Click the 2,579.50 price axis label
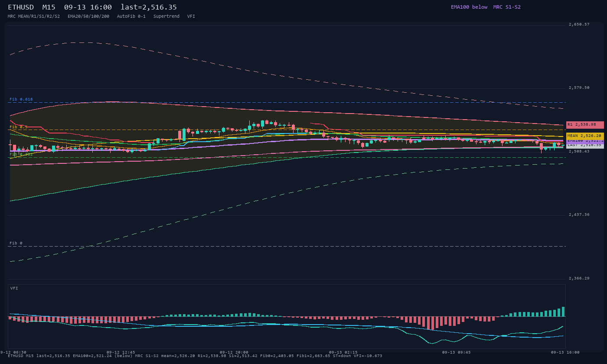Image resolution: width=607 pixels, height=364 pixels. point(579,88)
